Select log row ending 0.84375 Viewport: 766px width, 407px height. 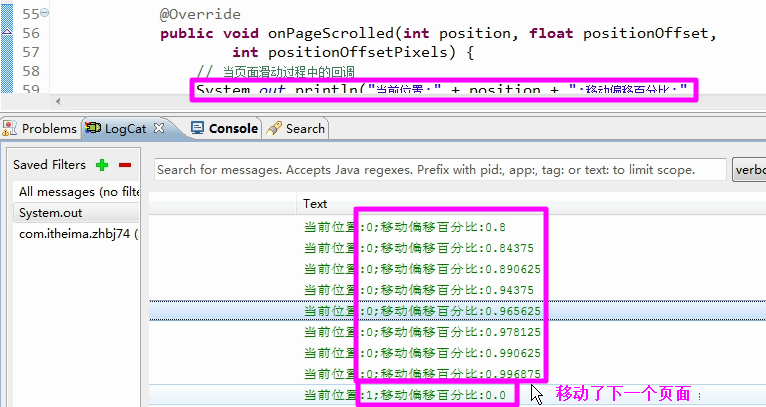click(457, 248)
